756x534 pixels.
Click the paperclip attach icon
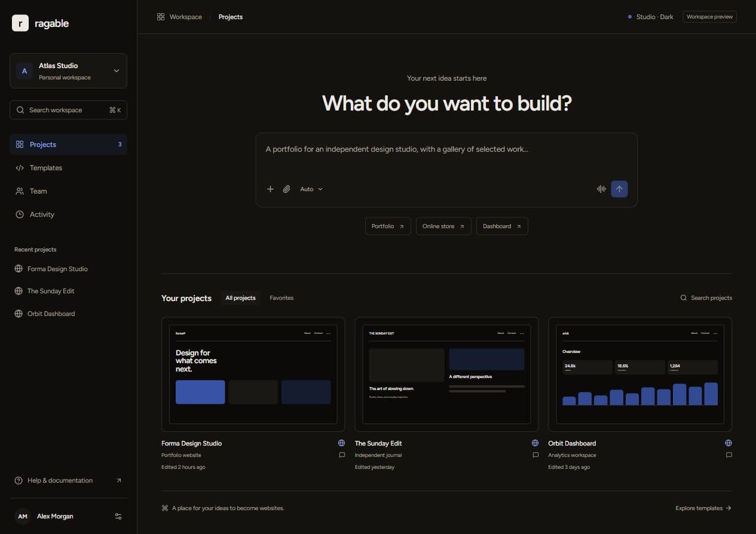pos(287,189)
